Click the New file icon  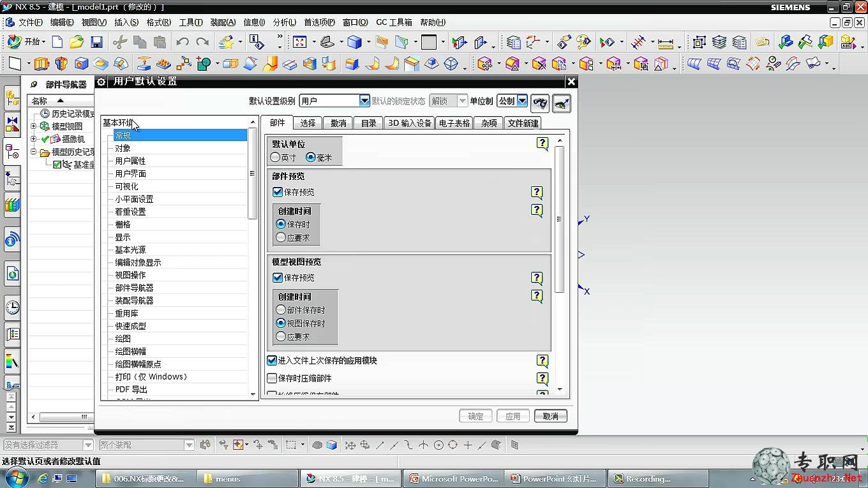57,42
